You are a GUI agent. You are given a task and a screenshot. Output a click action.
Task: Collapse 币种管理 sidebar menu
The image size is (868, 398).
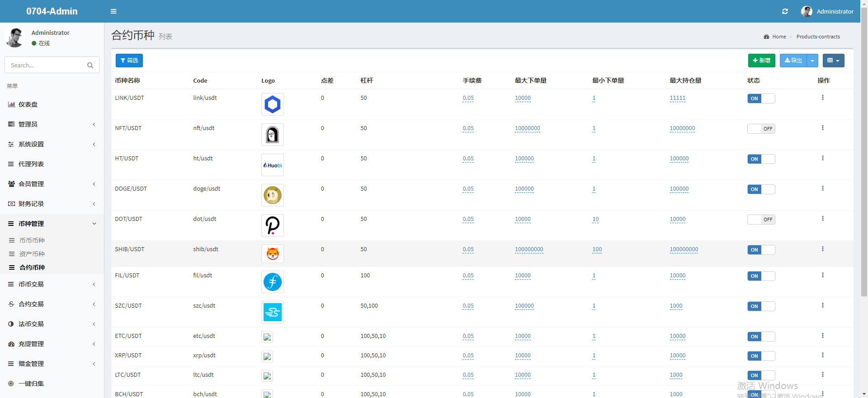(52, 224)
